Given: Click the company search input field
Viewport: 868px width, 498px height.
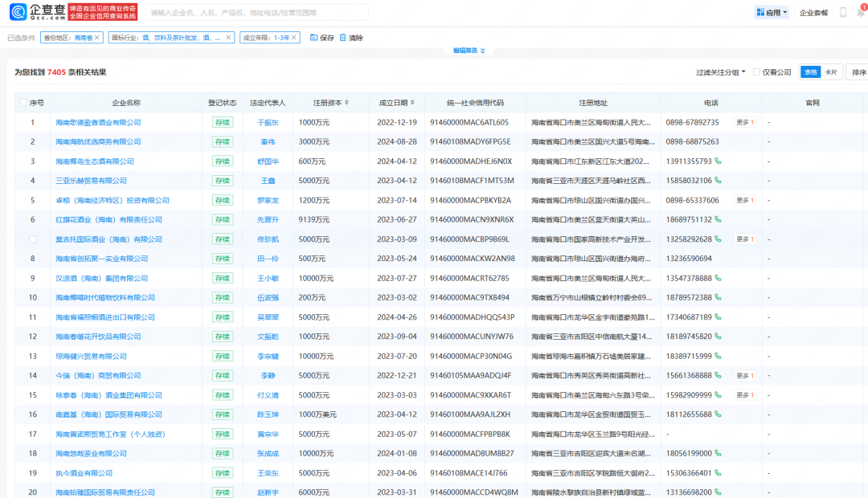Looking at the screenshot, I should pos(256,13).
